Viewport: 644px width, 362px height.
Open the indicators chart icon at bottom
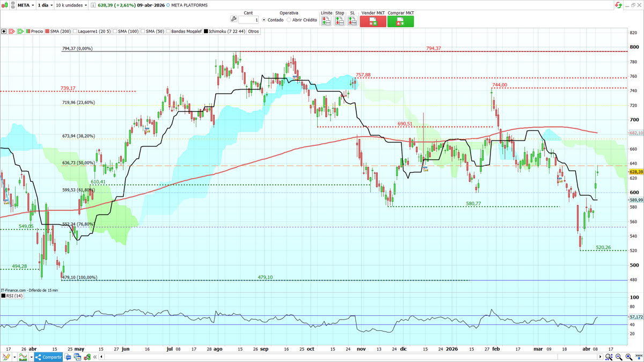tap(23, 357)
